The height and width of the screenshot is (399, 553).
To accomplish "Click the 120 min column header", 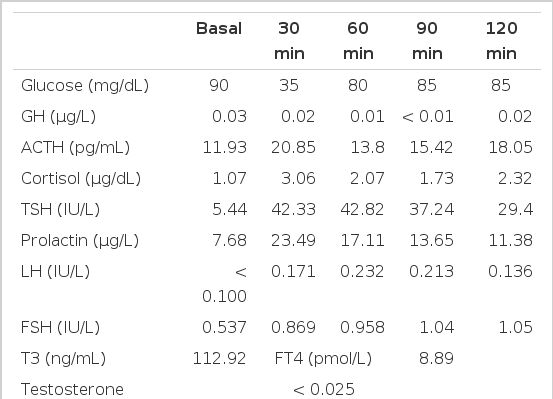I will (x=502, y=41).
